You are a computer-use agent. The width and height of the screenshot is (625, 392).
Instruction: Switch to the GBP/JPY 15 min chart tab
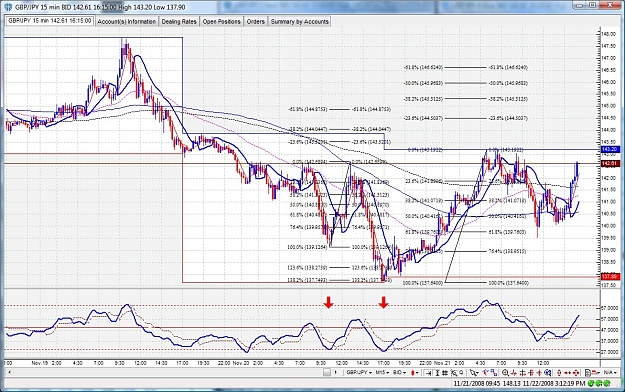click(50, 21)
